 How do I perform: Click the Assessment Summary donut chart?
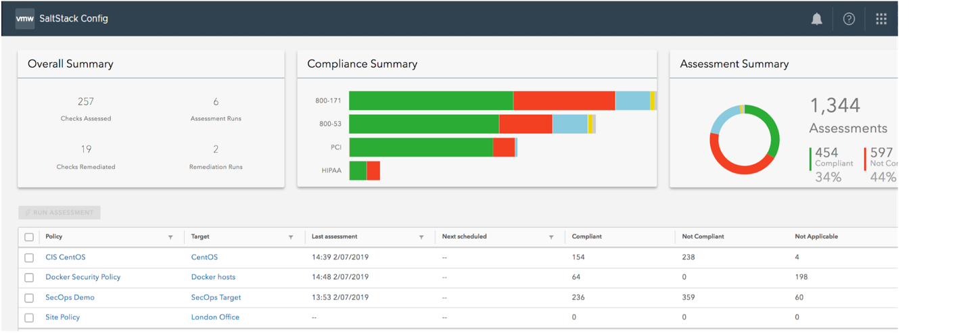coord(745,140)
